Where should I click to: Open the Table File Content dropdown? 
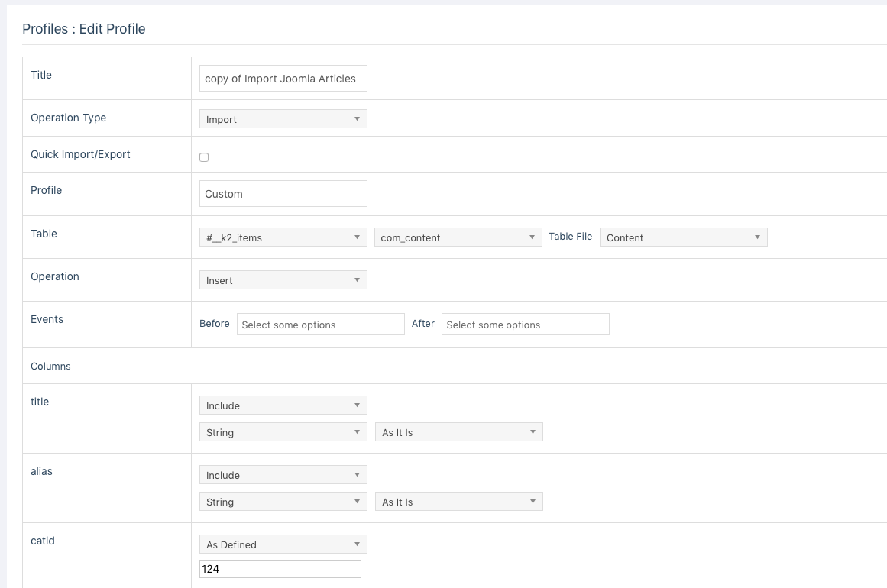click(683, 237)
